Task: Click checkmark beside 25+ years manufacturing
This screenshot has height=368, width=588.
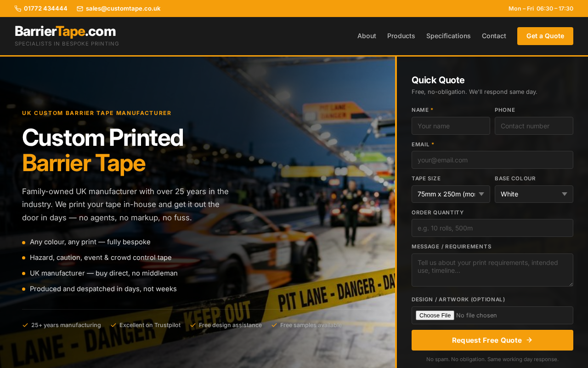Action: click(x=25, y=325)
